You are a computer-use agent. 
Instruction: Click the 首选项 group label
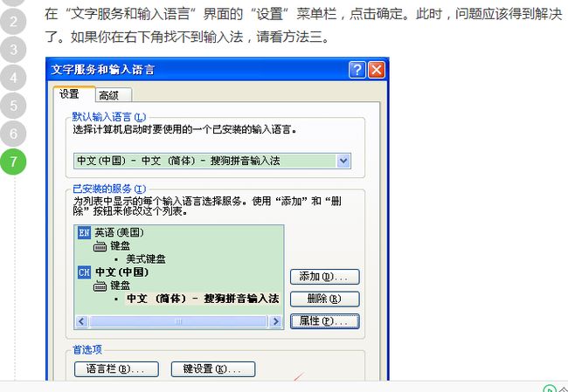coord(87,349)
